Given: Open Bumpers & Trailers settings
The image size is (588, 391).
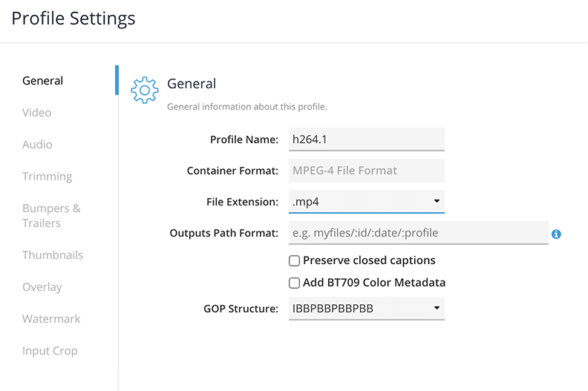Looking at the screenshot, I should pos(51,216).
